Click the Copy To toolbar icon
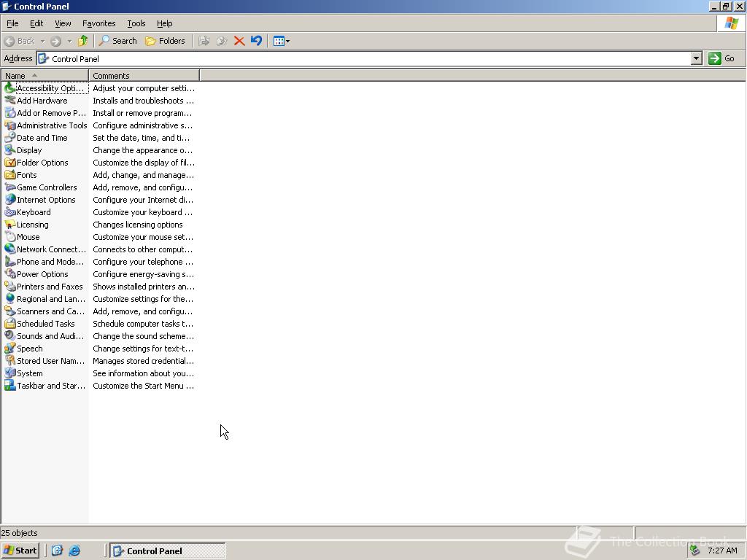 click(222, 41)
